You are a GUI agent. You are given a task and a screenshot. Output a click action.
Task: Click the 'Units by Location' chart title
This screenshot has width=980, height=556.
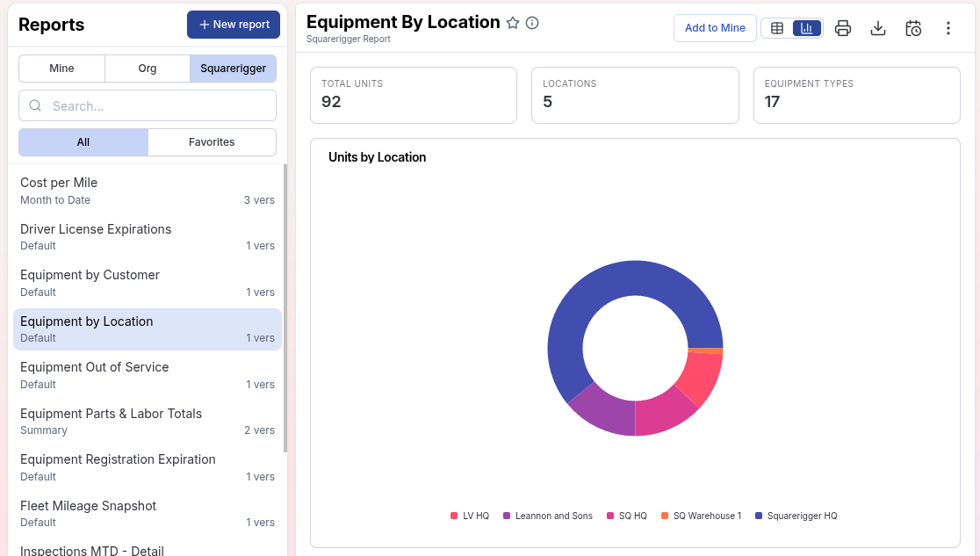pyautogui.click(x=377, y=157)
